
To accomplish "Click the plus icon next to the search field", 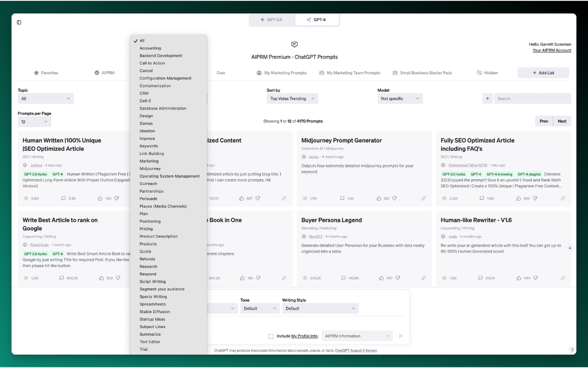I will point(487,98).
